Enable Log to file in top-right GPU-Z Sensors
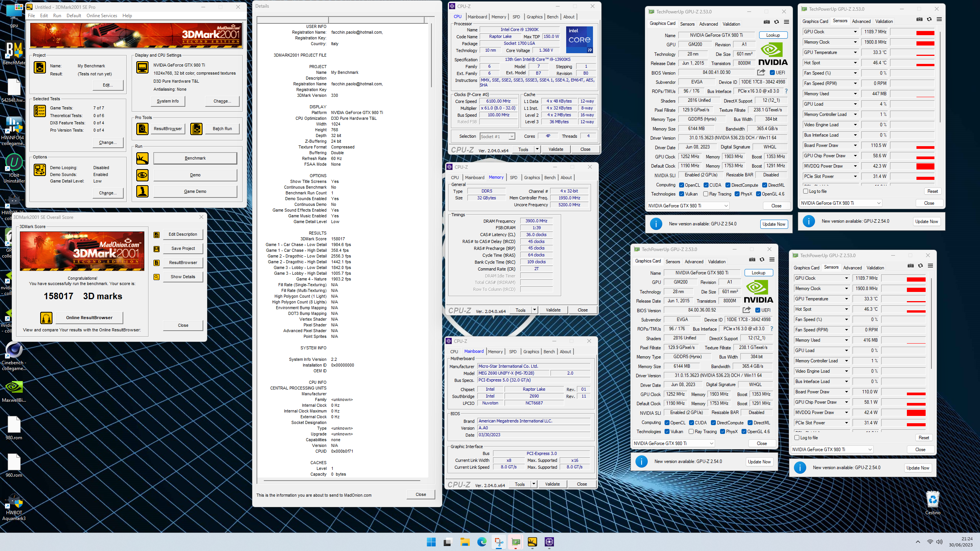 (805, 191)
